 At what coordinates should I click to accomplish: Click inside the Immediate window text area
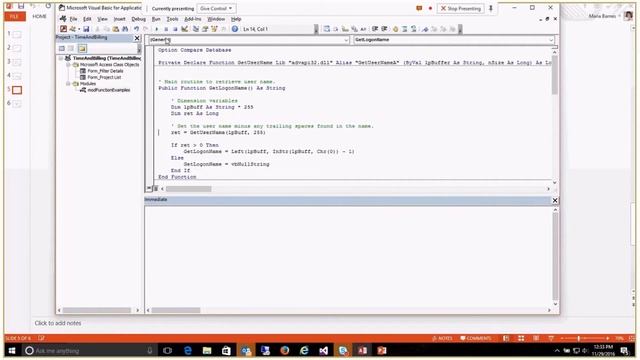tap(348, 256)
